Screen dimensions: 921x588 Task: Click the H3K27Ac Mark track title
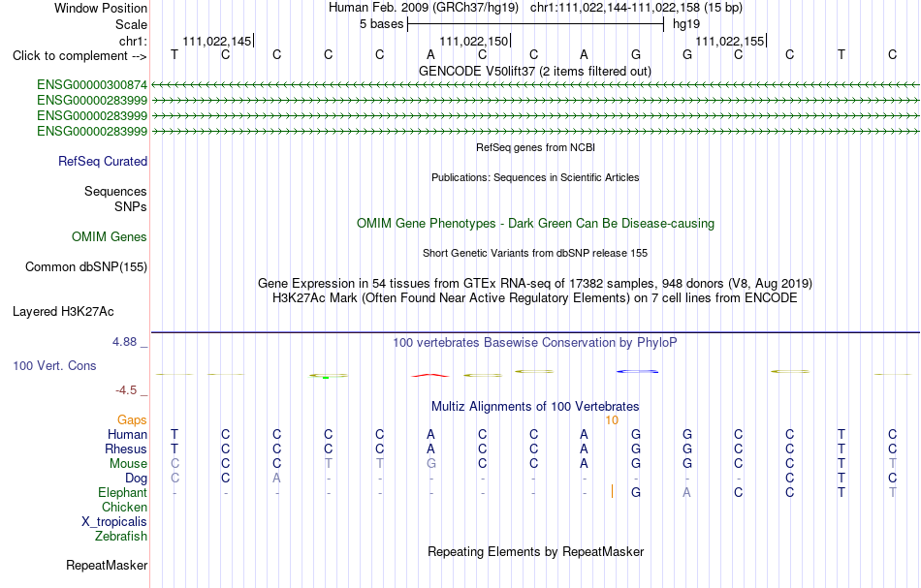click(x=535, y=298)
